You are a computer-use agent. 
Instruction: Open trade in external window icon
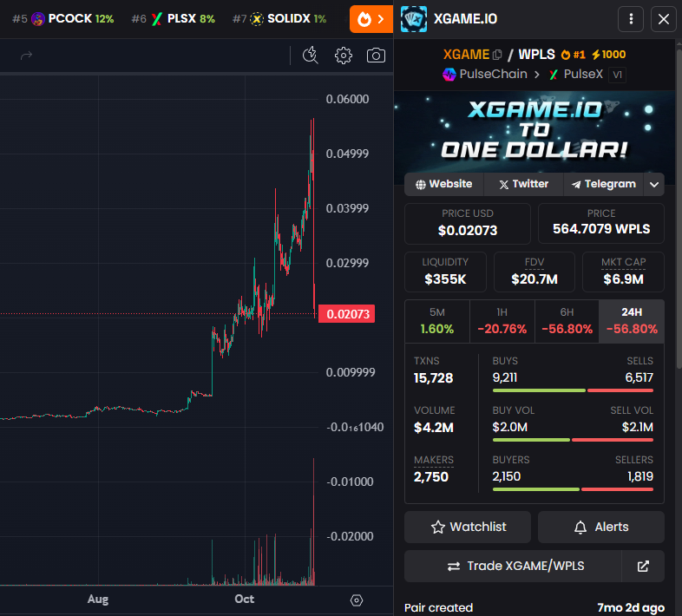point(643,566)
